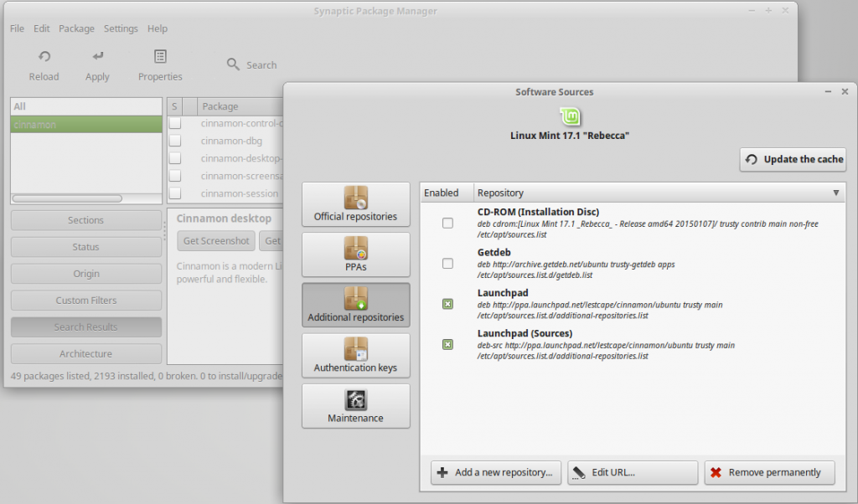Viewport: 858px width, 504px height.
Task: Mark the cinnamon-dbg package checkbox
Action: [x=173, y=141]
